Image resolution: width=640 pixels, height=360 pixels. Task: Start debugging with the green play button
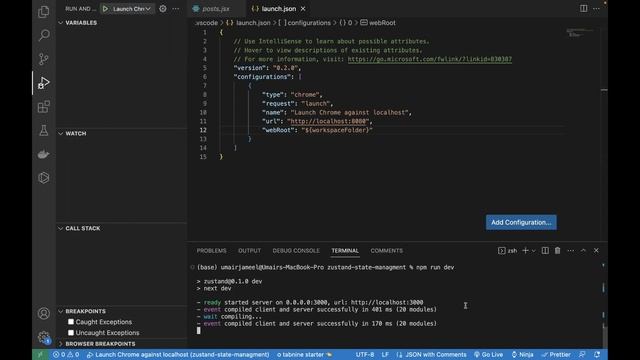click(x=105, y=9)
